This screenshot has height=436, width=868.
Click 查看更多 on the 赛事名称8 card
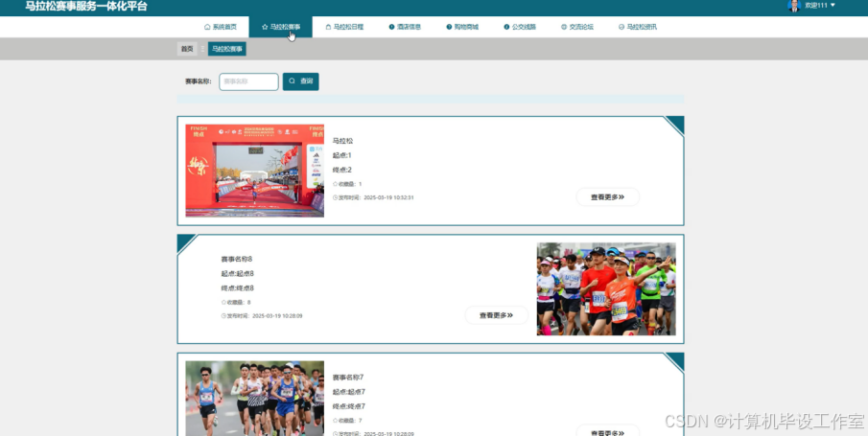pyautogui.click(x=496, y=315)
